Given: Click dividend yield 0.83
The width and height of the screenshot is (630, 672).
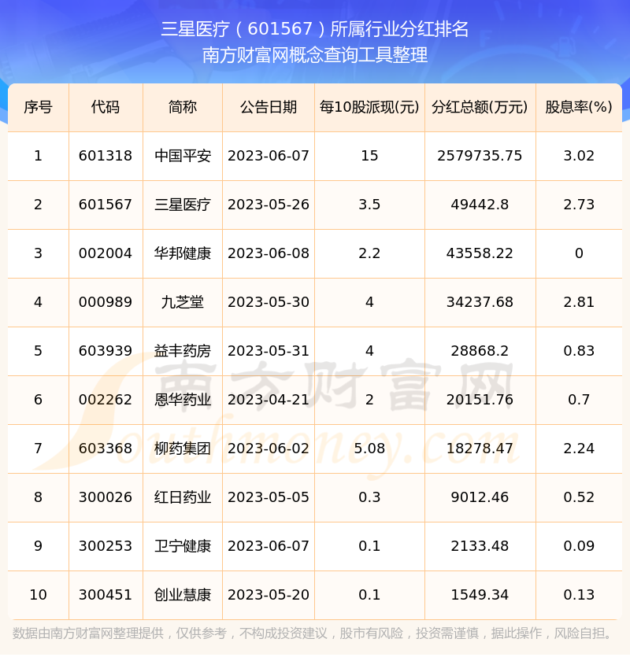Looking at the screenshot, I should (579, 352).
